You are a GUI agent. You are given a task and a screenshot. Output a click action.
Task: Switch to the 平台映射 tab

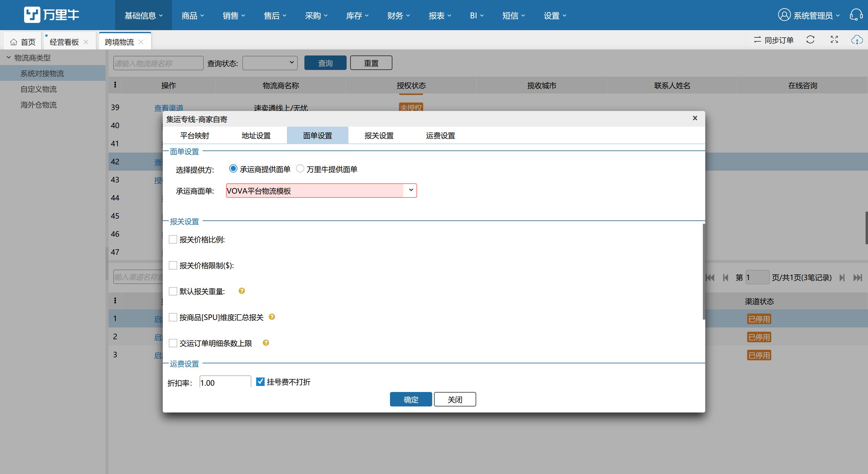[194, 135]
